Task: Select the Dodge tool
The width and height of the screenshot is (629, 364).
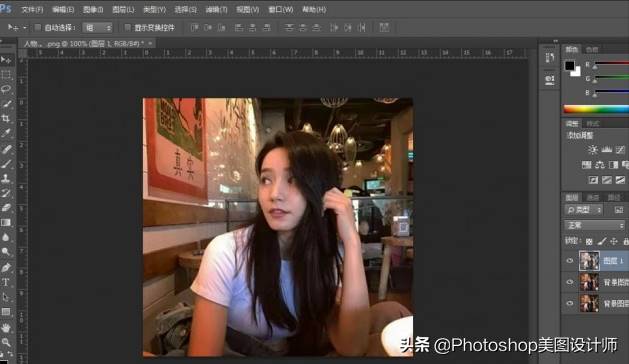Action: [6, 252]
